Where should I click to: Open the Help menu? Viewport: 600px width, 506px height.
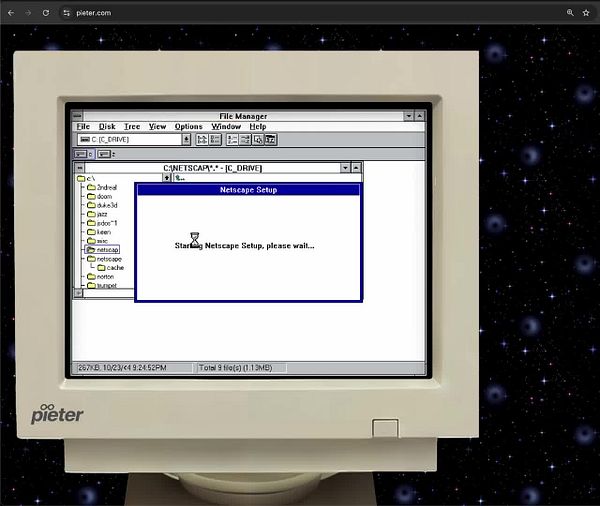coord(258,126)
